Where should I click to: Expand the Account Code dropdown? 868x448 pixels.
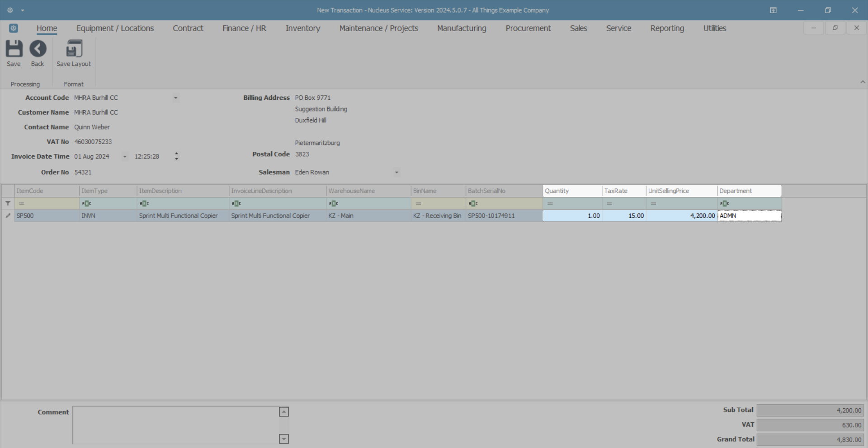pos(175,98)
